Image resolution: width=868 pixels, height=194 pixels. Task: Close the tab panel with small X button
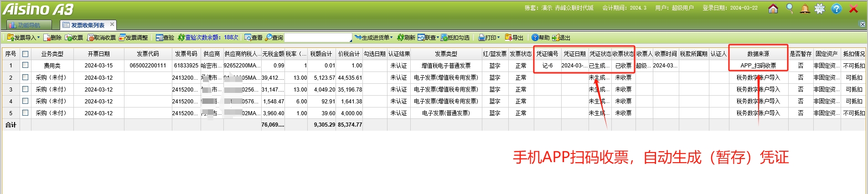863,24
